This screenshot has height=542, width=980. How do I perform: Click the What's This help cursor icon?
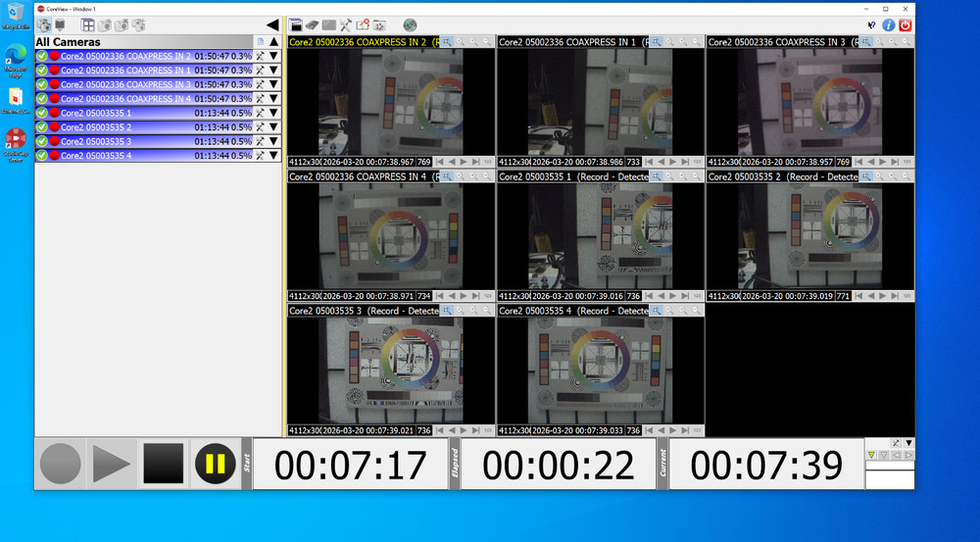click(871, 25)
